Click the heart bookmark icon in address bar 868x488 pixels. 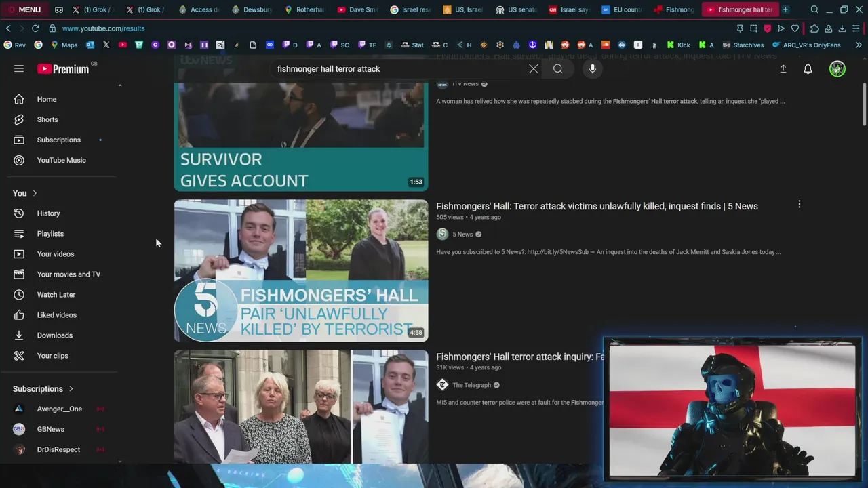point(795,28)
